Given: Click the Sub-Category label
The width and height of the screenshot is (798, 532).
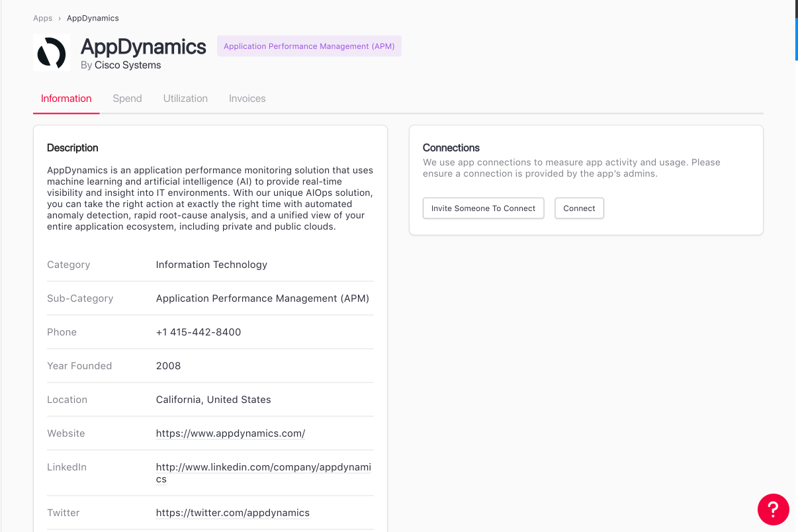Looking at the screenshot, I should coord(80,298).
